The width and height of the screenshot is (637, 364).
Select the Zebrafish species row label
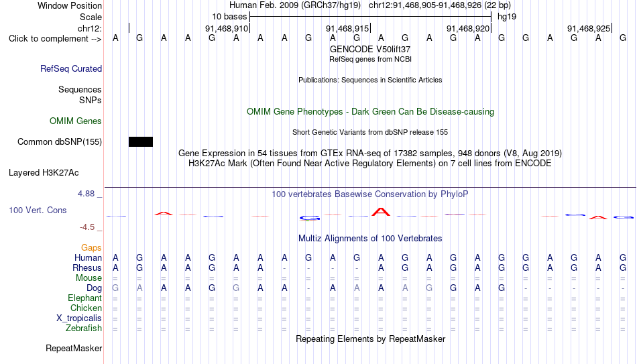pos(84,328)
